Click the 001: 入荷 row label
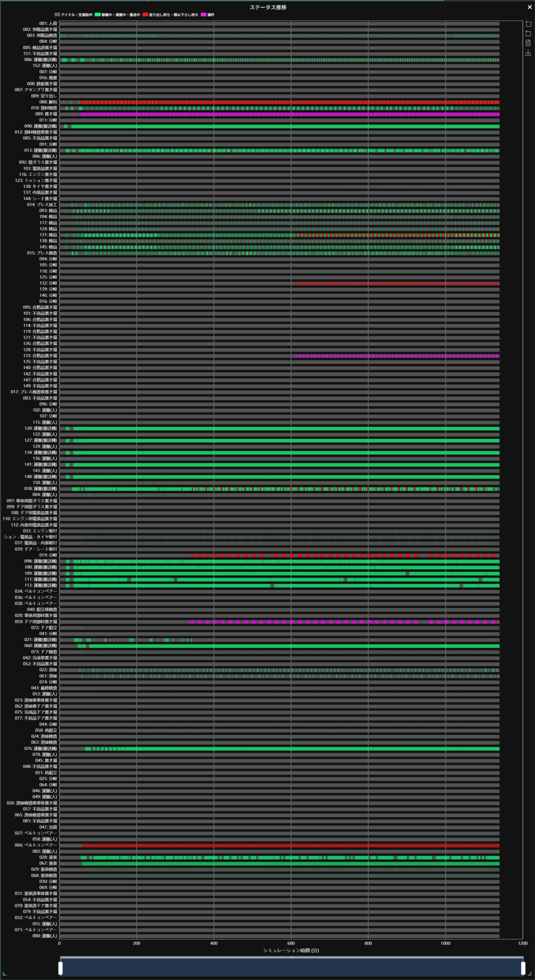Screen dimensions: 535x980 tap(48, 24)
